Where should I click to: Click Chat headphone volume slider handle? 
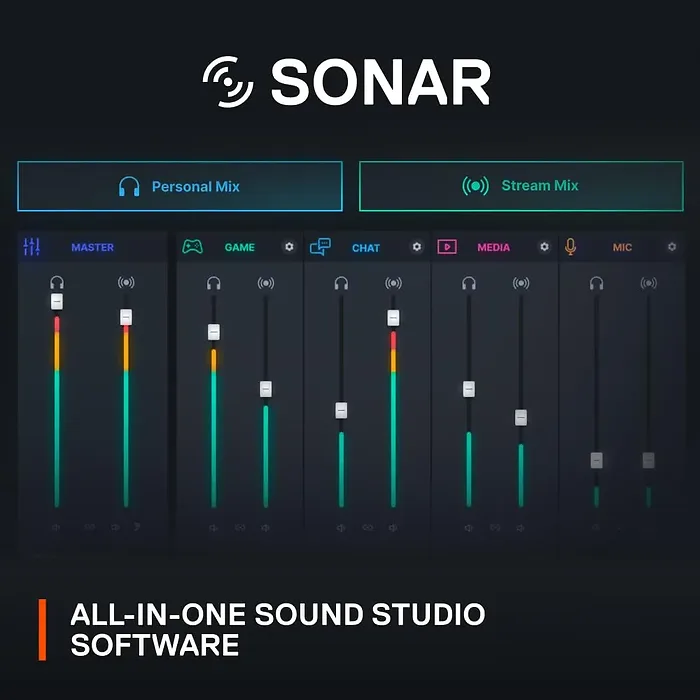point(341,410)
